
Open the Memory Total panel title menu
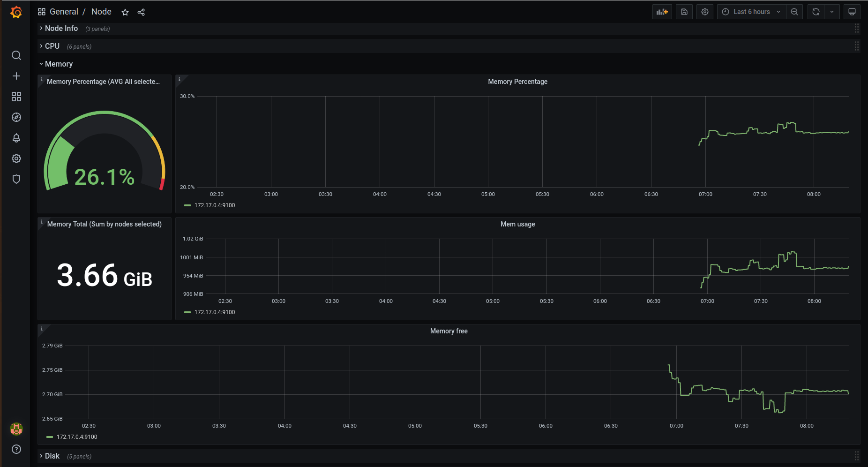105,224
